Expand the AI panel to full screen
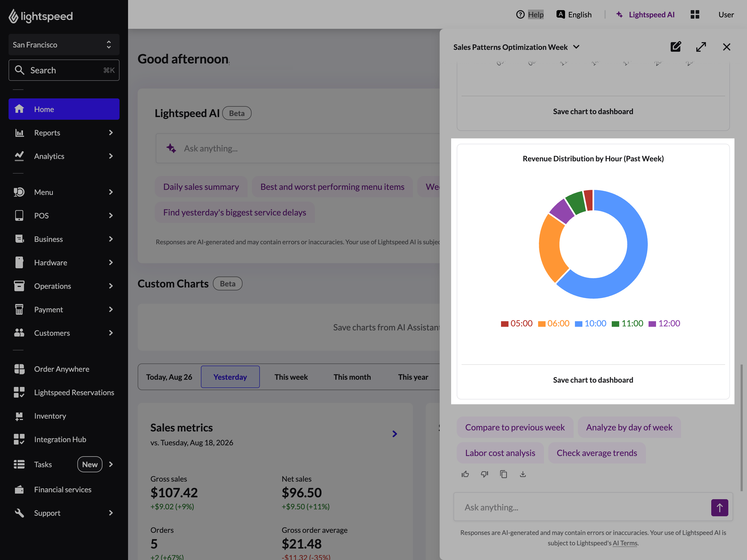This screenshot has width=747, height=560. click(701, 47)
